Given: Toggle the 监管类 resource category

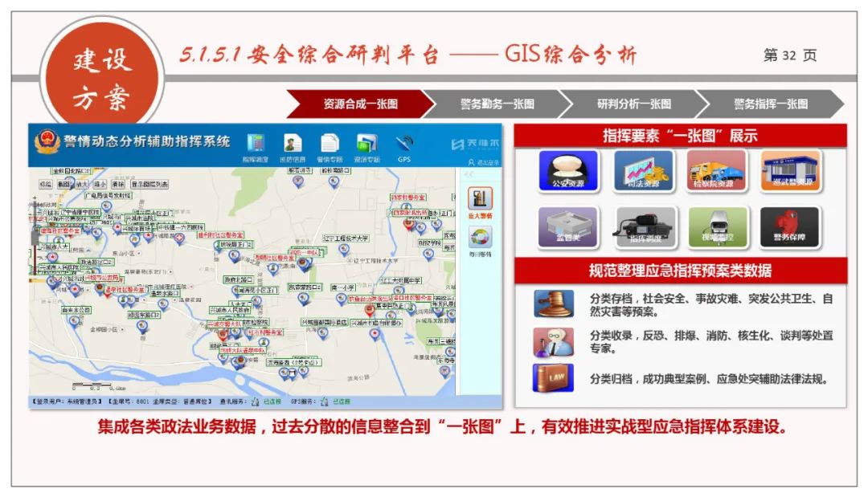Looking at the screenshot, I should pyautogui.click(x=567, y=227).
